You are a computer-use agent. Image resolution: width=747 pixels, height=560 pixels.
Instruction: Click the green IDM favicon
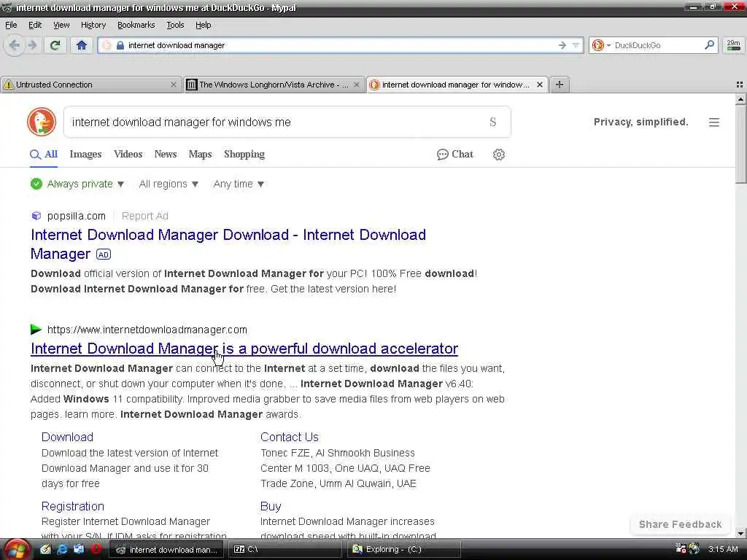pos(36,329)
